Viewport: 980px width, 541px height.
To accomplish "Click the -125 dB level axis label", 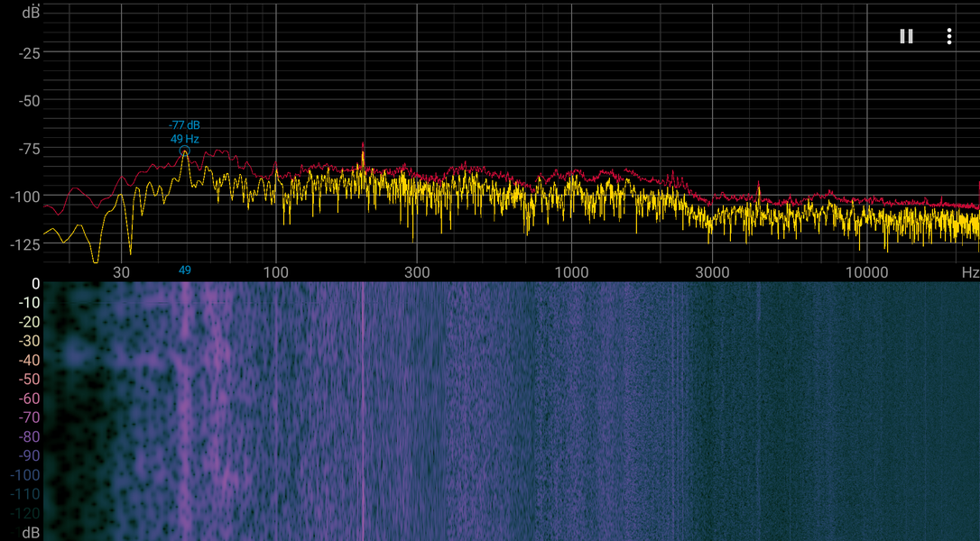I will [25, 244].
